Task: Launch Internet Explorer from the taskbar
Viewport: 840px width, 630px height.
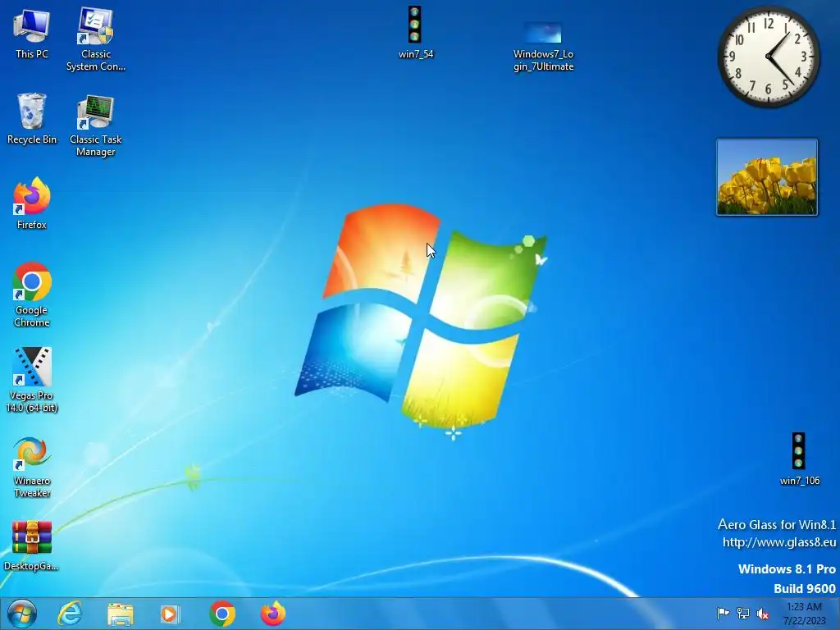Action: 70,614
